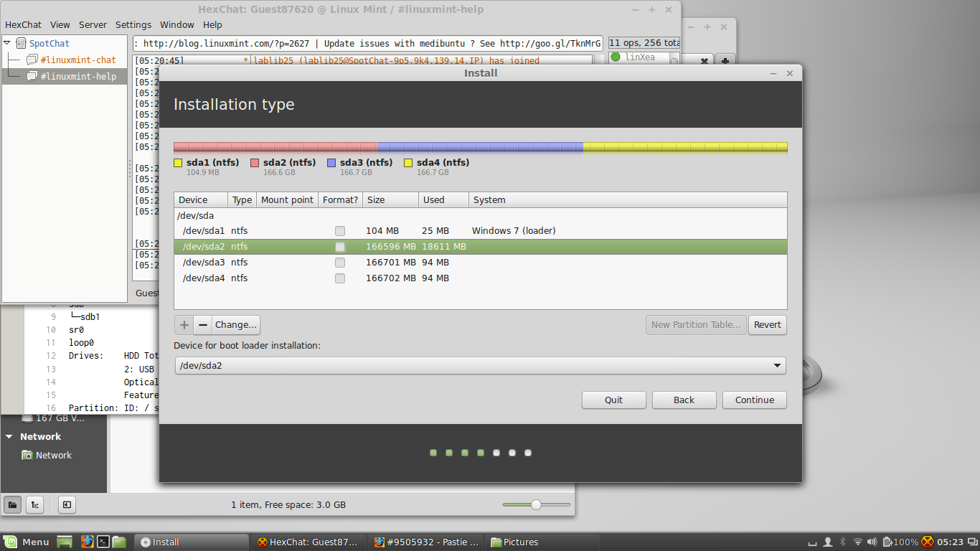Click the keyboard tray icon near the user icon
The image size is (980, 551).
tap(813, 542)
